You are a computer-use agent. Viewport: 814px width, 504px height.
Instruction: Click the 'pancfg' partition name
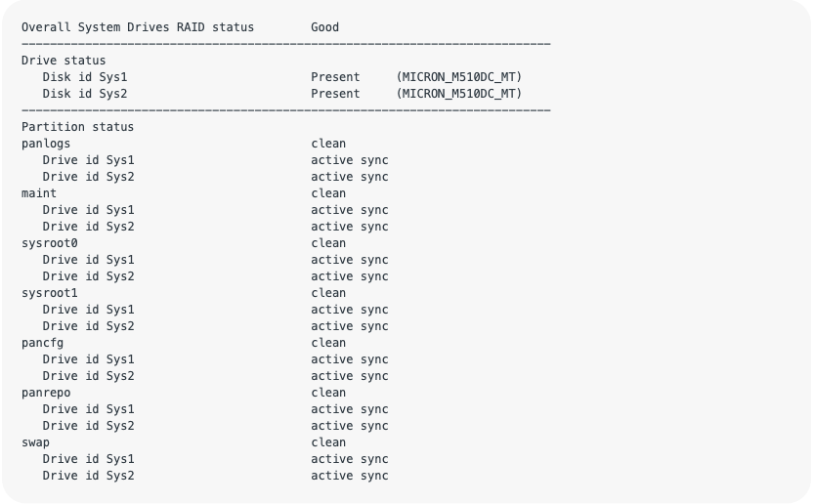42,343
